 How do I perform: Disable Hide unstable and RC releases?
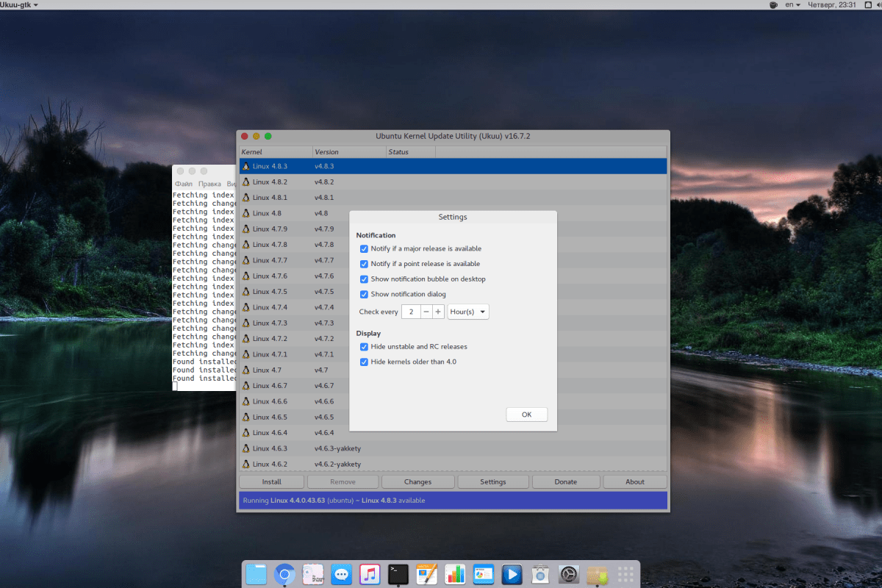(x=364, y=347)
